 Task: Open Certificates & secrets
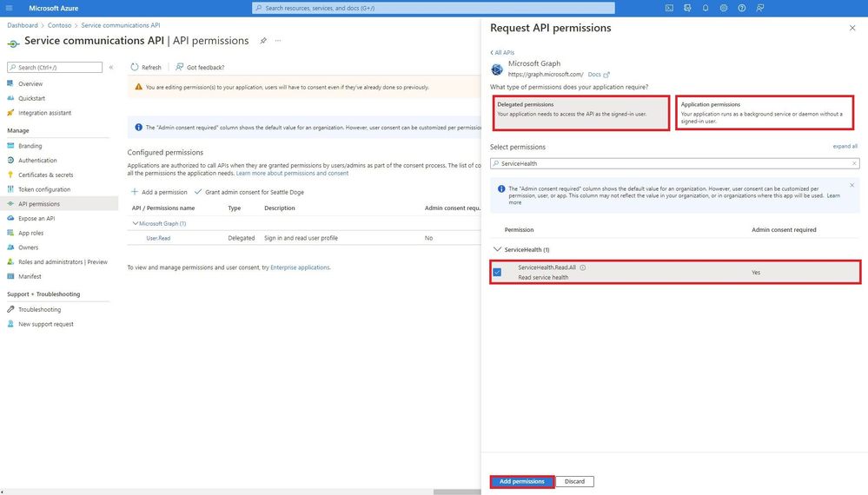tap(45, 175)
